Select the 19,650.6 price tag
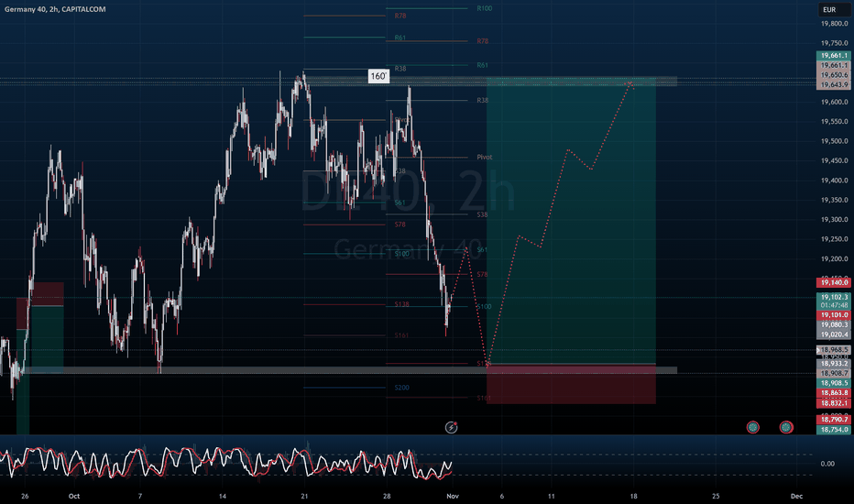854x504 pixels. [833, 75]
